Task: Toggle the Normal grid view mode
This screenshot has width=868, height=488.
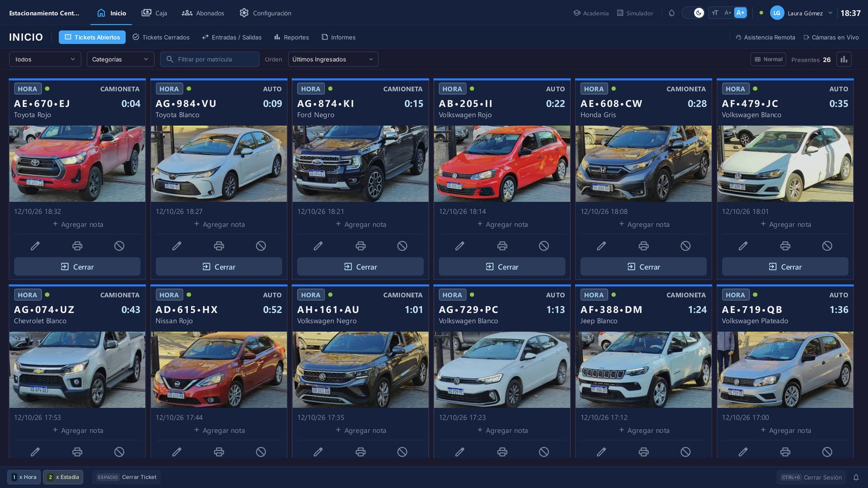Action: [x=769, y=60]
